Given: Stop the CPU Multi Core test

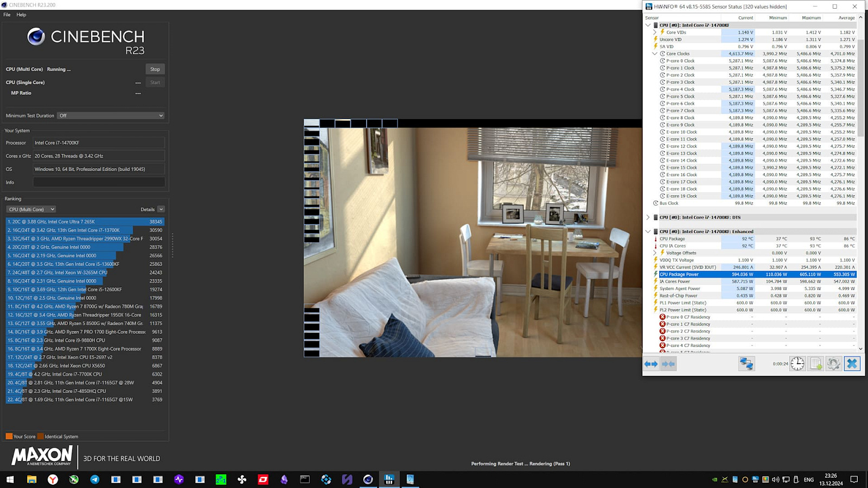Looking at the screenshot, I should (x=155, y=69).
